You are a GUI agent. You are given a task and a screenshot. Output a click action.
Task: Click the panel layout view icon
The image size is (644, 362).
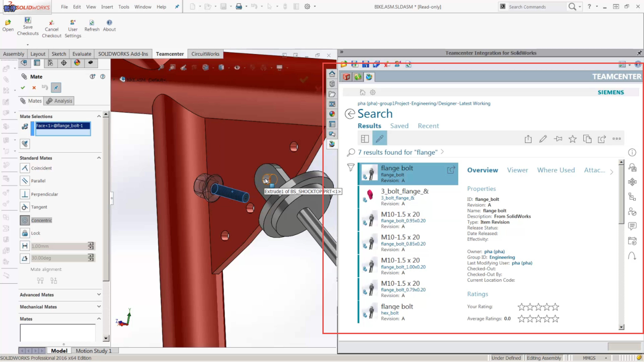coord(365,139)
